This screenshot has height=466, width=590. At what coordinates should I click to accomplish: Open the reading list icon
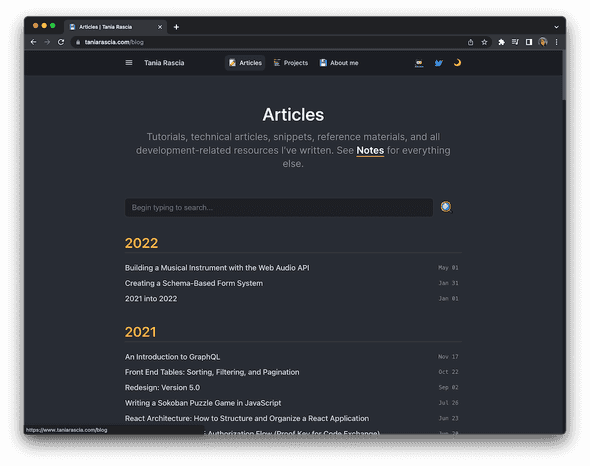click(515, 42)
